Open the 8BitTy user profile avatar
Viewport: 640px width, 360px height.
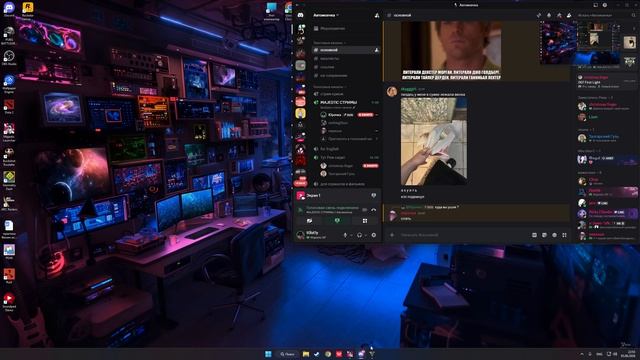point(300,235)
